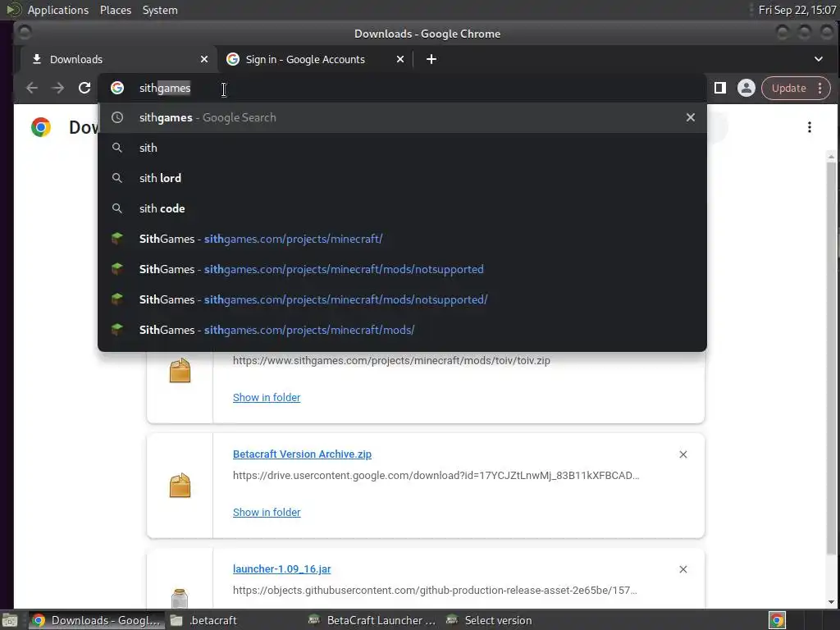Reload the current page

[x=84, y=88]
